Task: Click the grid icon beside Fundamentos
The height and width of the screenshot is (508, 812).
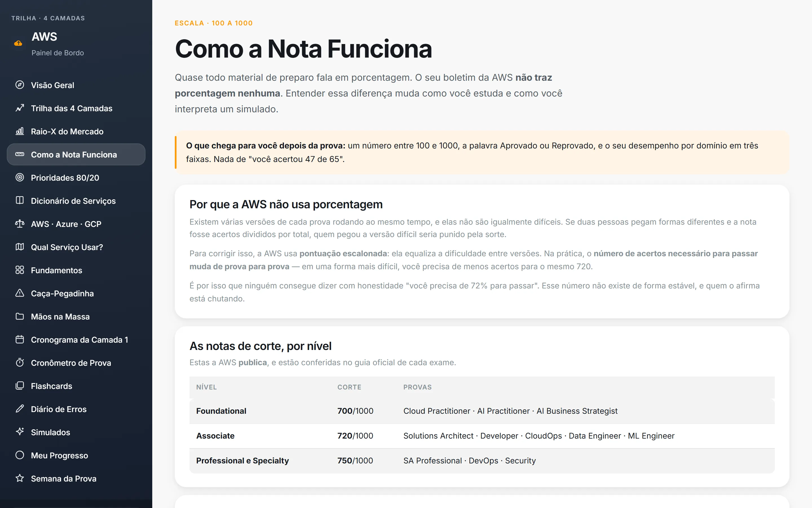Action: point(20,270)
